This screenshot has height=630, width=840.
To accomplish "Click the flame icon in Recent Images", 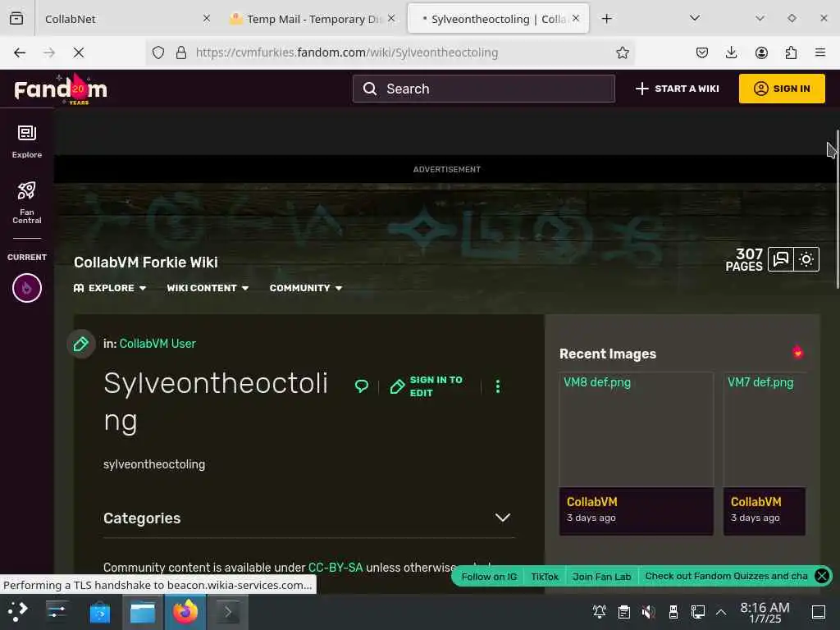I will click(x=797, y=352).
